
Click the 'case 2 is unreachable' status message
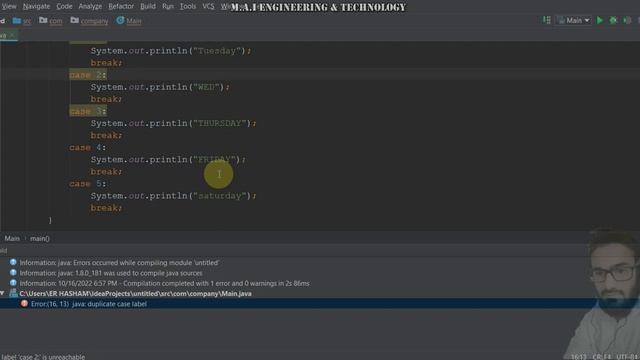click(x=43, y=357)
